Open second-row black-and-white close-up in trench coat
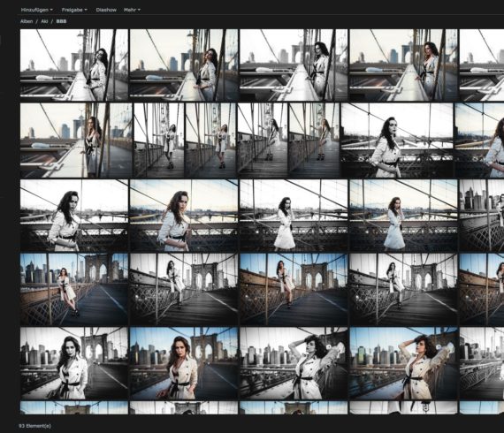This screenshot has height=433, width=504. (x=397, y=140)
